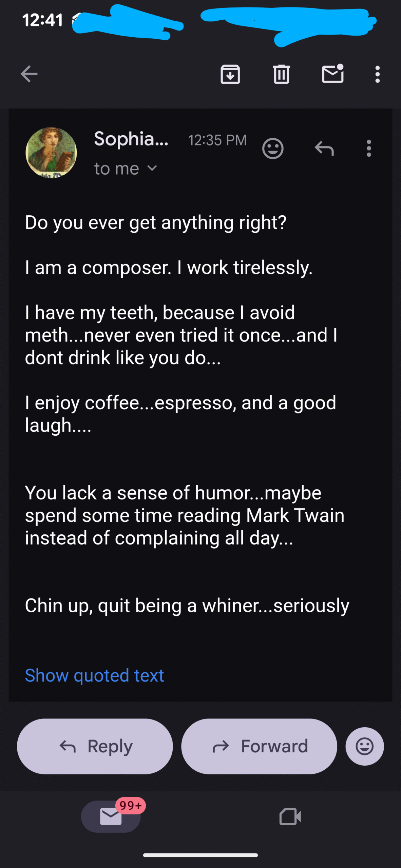Screen dimensions: 401x868
Task: Delete this email with trash icon
Action: coord(281,74)
